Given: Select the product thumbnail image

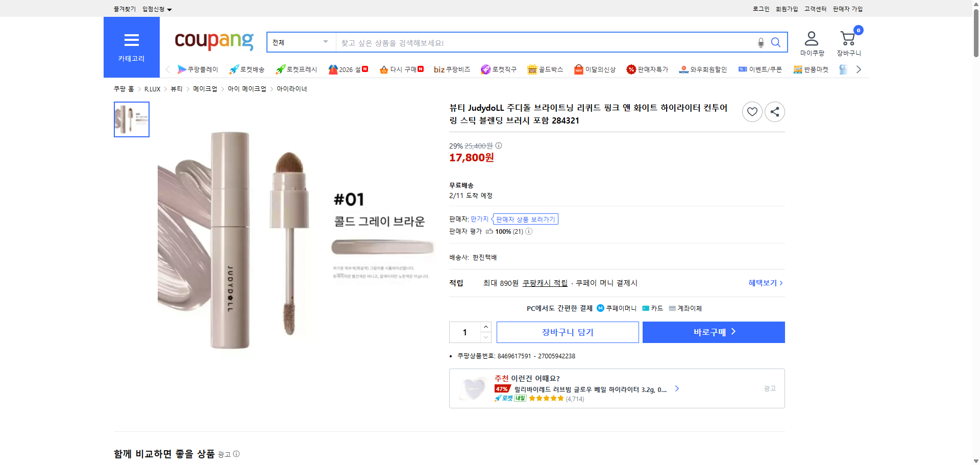Looking at the screenshot, I should (x=131, y=119).
